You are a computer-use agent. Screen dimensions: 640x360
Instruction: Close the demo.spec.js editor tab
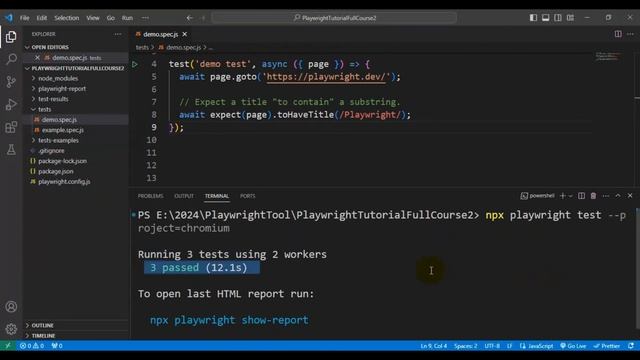point(184,34)
